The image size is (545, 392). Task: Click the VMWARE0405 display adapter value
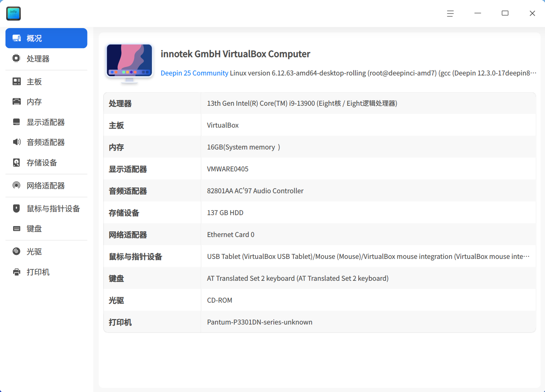coord(227,169)
